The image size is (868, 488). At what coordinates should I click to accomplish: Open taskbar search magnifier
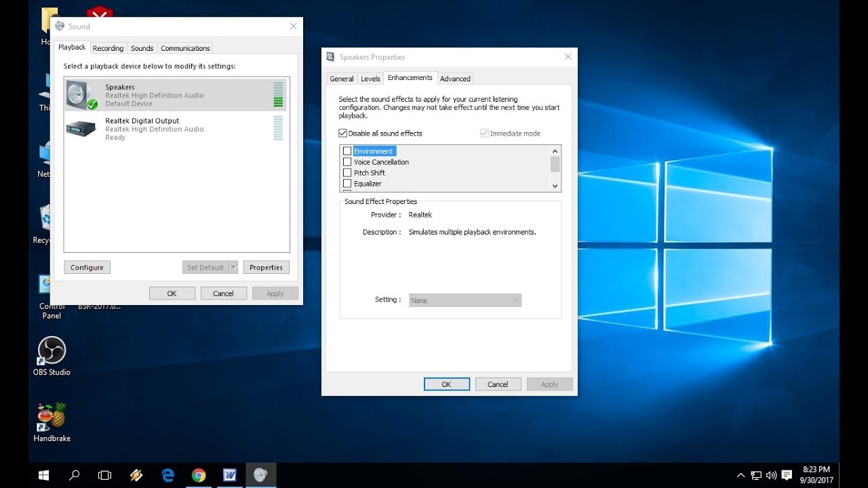[x=75, y=475]
